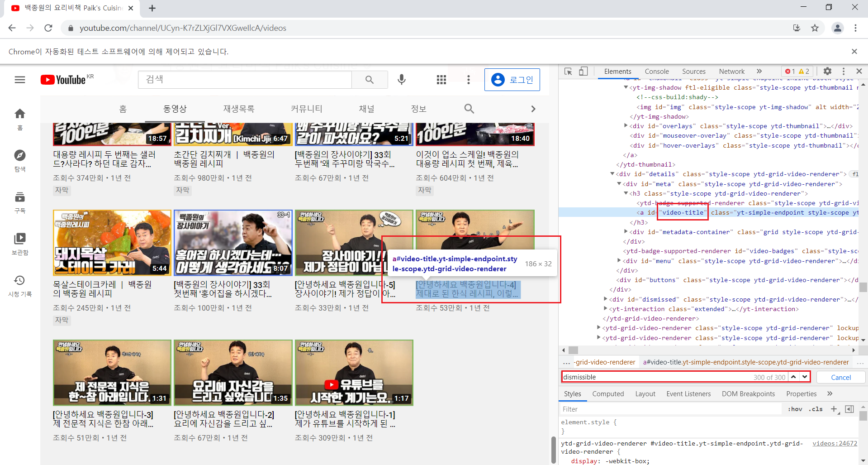Click the 로그인 sign-in button
This screenshot has height=465, width=868.
click(512, 80)
